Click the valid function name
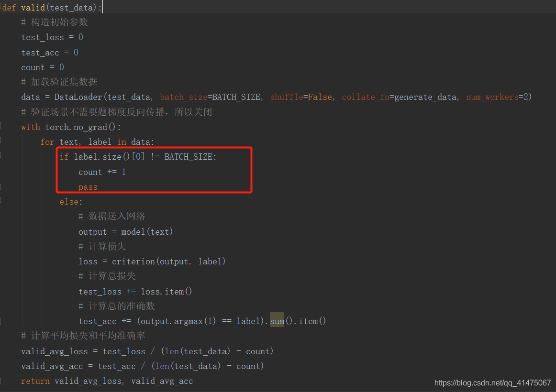This screenshot has height=392, width=556. coord(33,7)
